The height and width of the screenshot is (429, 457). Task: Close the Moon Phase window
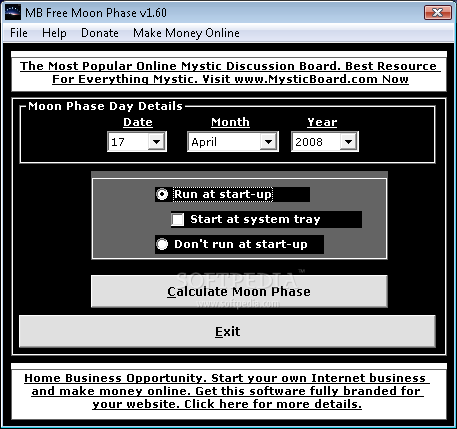[x=437, y=13]
